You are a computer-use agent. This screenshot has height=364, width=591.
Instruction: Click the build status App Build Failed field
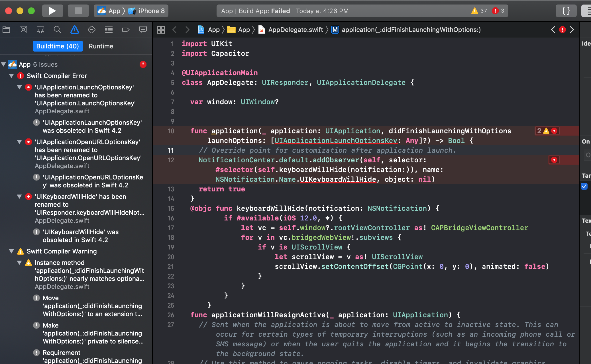click(362, 11)
